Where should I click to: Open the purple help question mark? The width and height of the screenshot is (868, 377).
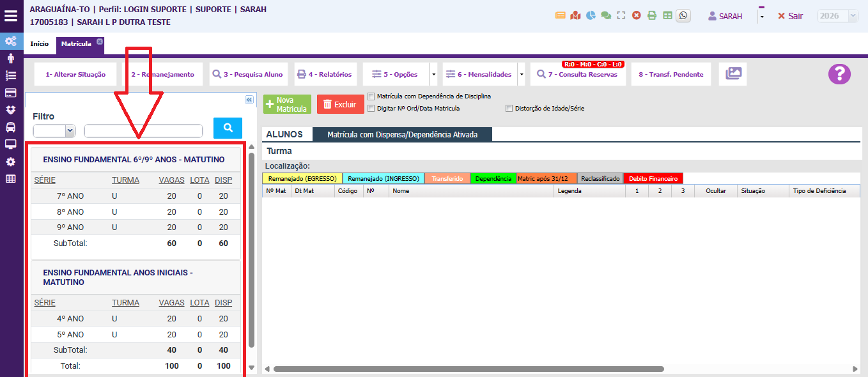tap(839, 74)
